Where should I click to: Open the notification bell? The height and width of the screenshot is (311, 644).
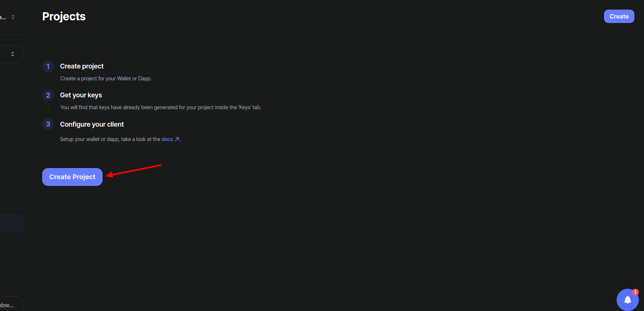(627, 300)
